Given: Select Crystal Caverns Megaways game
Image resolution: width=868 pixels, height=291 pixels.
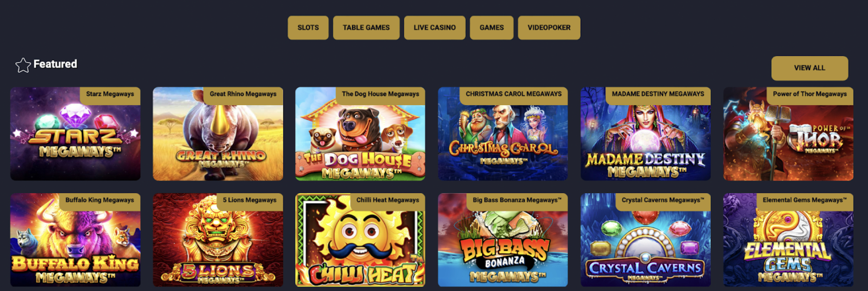Looking at the screenshot, I should click(x=646, y=240).
